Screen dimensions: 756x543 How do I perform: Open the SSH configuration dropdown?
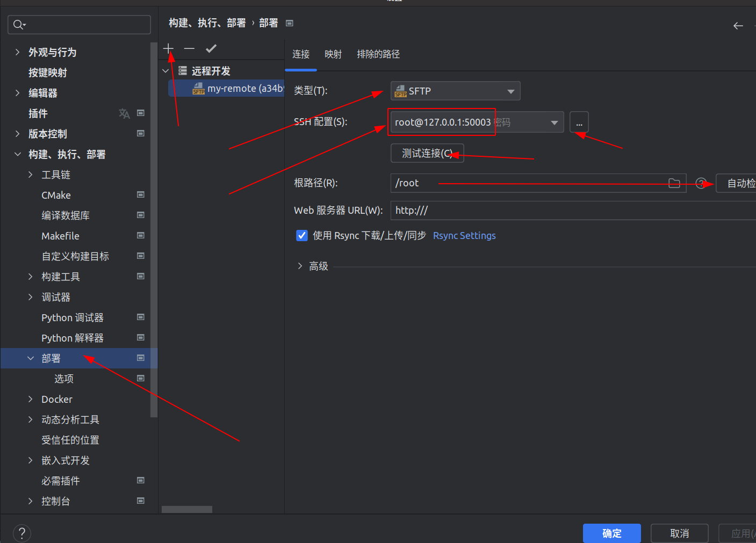(554, 122)
